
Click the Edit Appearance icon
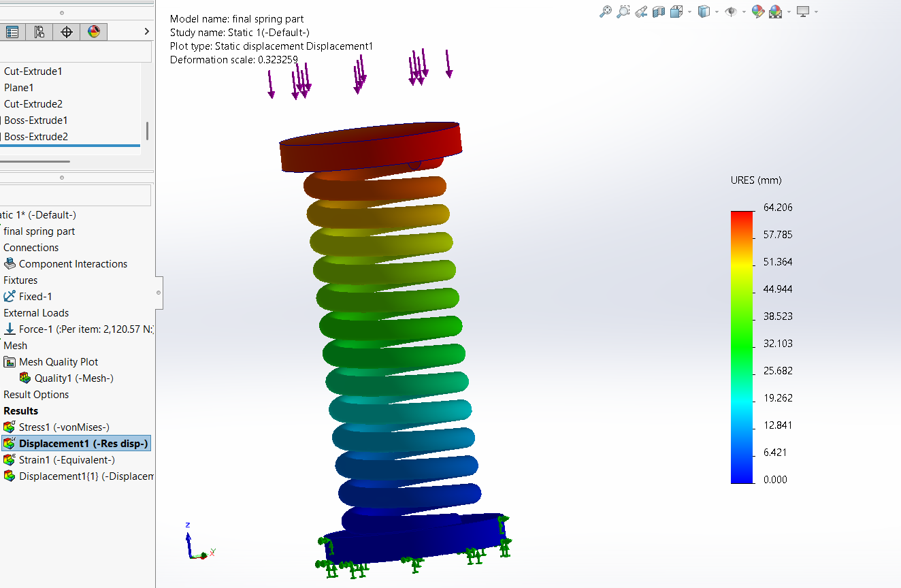coord(758,12)
